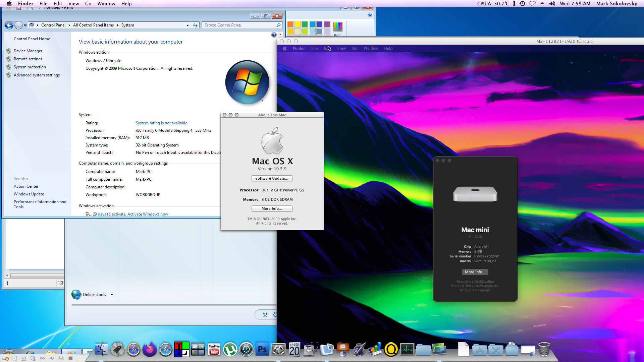This screenshot has width=644, height=362.
Task: Launch the rocket Launchpad icon in Dock
Action: tap(117, 350)
